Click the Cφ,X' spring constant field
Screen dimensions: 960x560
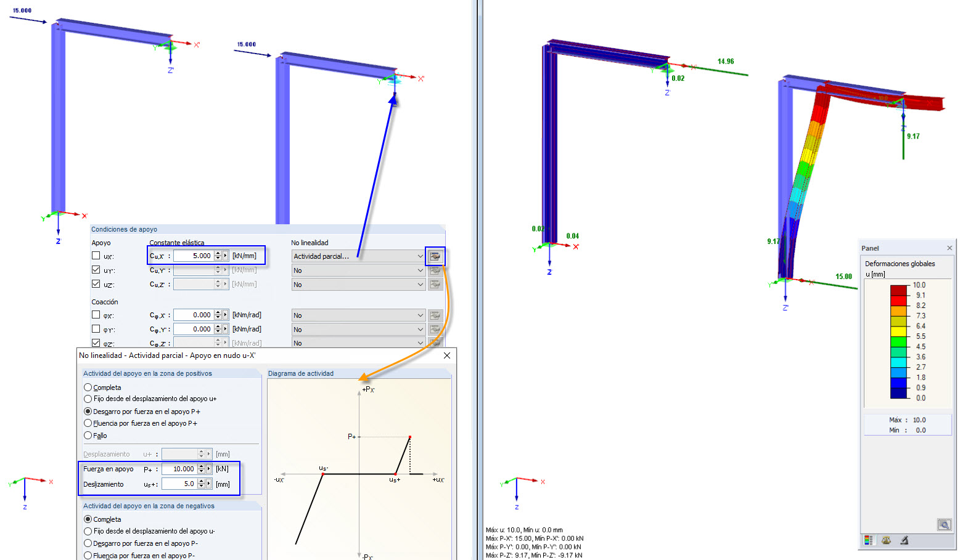[193, 315]
